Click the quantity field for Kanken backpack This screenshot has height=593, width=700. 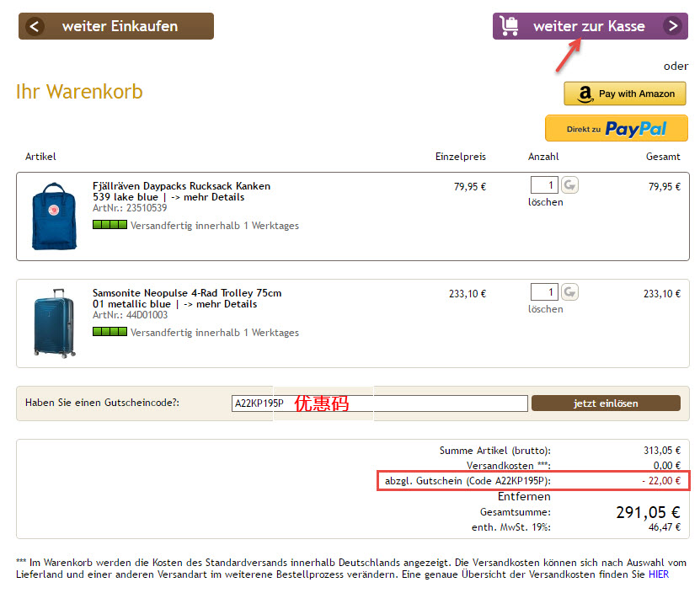pyautogui.click(x=544, y=185)
